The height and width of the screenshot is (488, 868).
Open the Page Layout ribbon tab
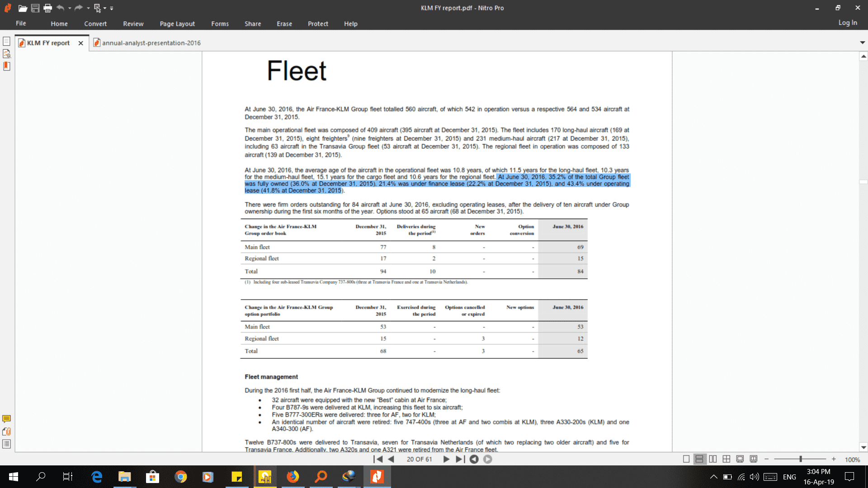(177, 23)
